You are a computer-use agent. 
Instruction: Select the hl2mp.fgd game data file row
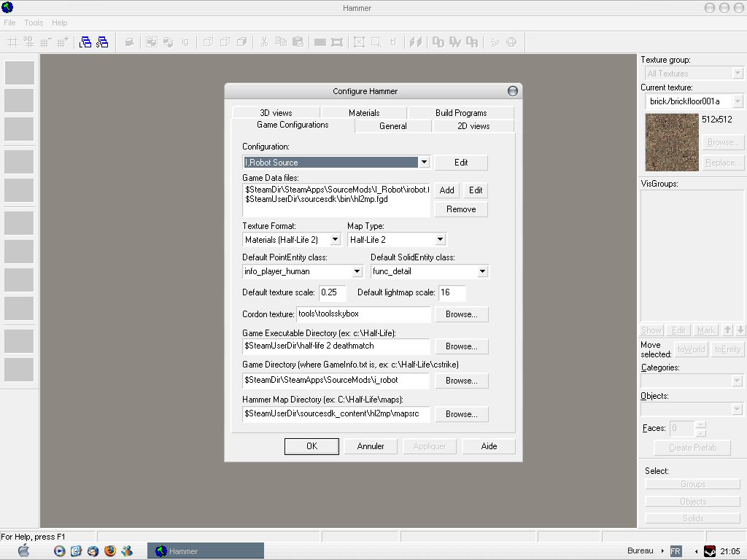[x=336, y=200]
